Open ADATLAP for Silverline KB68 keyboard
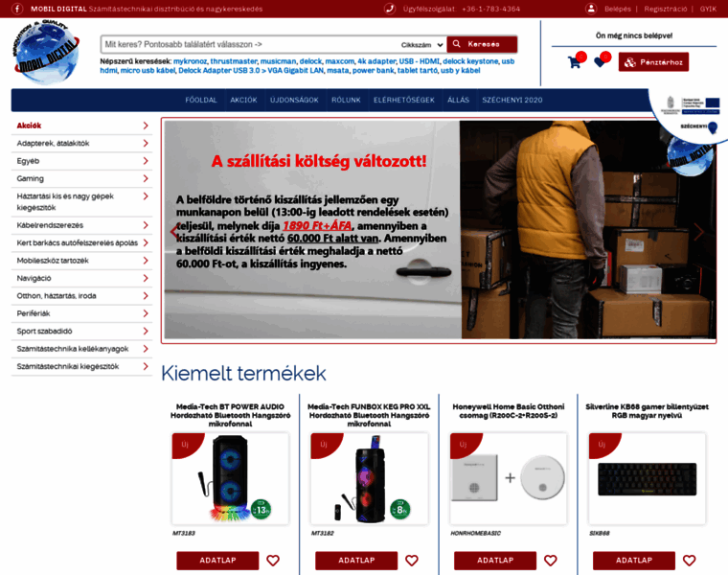 click(x=634, y=561)
